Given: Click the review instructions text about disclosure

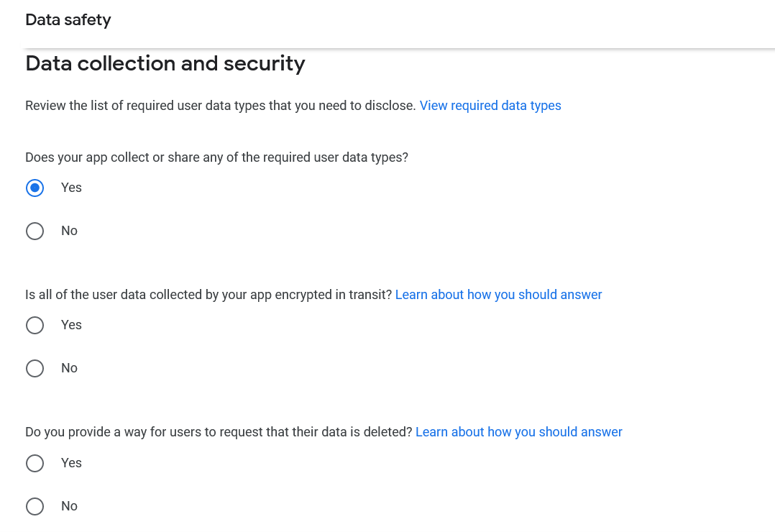Looking at the screenshot, I should [221, 105].
